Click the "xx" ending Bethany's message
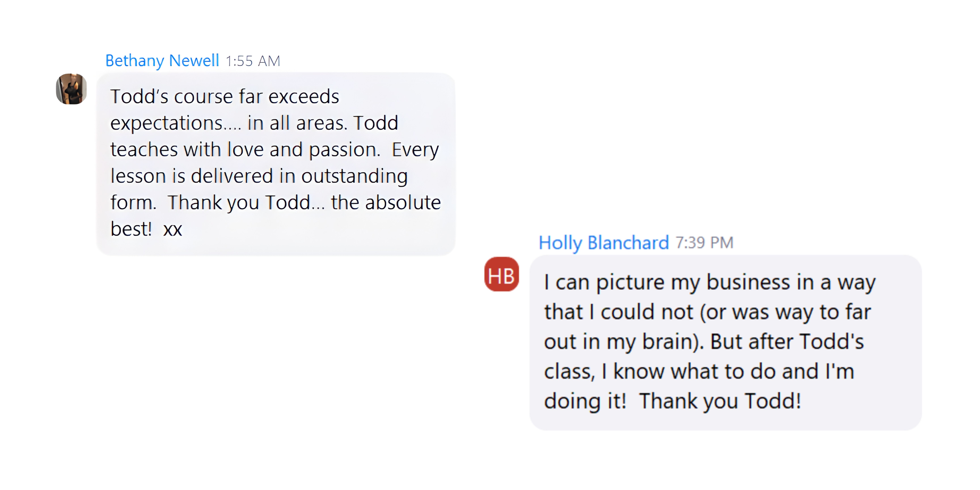The height and width of the screenshot is (490, 980). tap(173, 229)
